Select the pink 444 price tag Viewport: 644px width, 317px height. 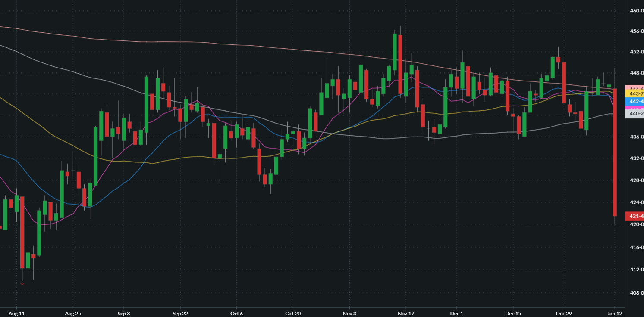tap(635, 87)
